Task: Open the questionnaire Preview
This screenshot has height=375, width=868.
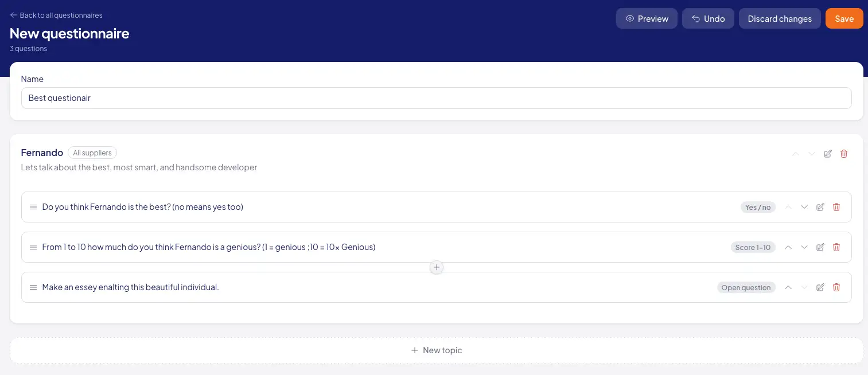Action: [x=647, y=18]
